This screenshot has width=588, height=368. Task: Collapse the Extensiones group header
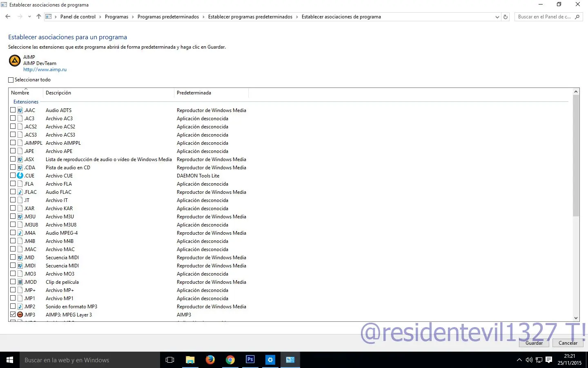pos(26,102)
